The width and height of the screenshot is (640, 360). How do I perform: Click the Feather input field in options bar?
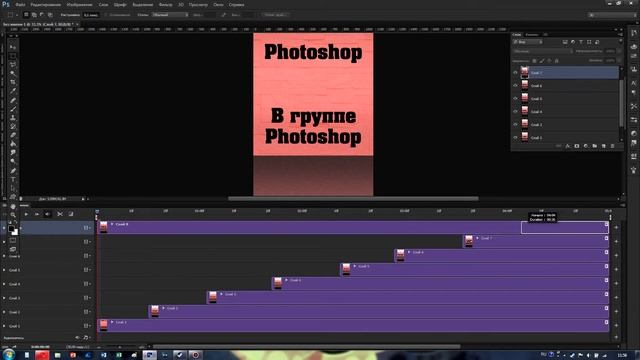pyautogui.click(x=91, y=15)
